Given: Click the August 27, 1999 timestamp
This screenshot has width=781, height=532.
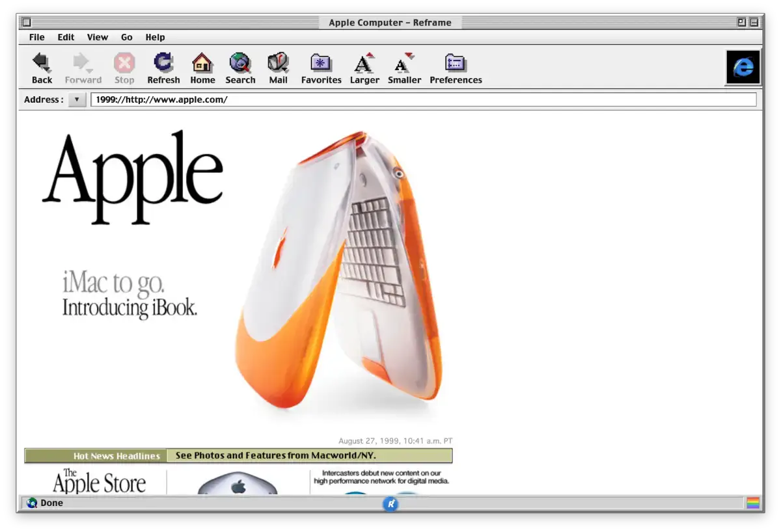Looking at the screenshot, I should coord(396,441).
